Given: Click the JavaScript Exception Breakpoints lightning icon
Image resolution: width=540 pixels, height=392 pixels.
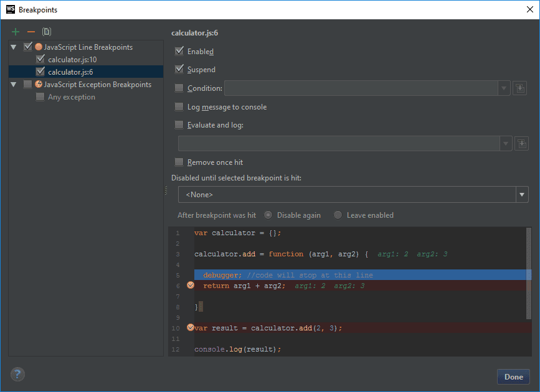Looking at the screenshot, I should point(39,85).
